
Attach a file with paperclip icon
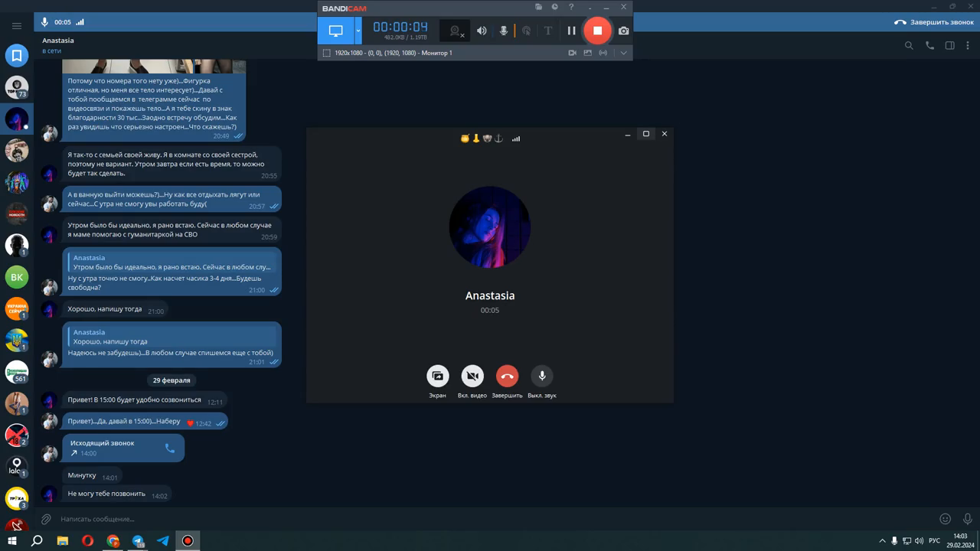click(46, 519)
